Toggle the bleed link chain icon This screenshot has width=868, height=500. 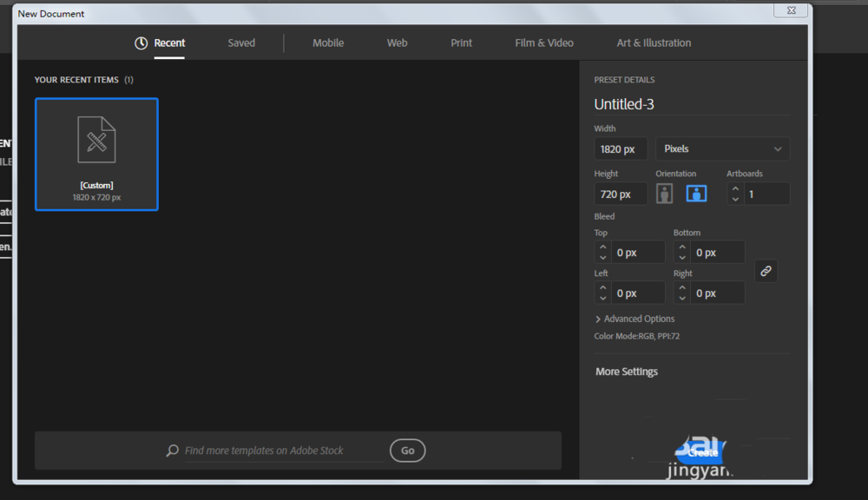tap(766, 271)
